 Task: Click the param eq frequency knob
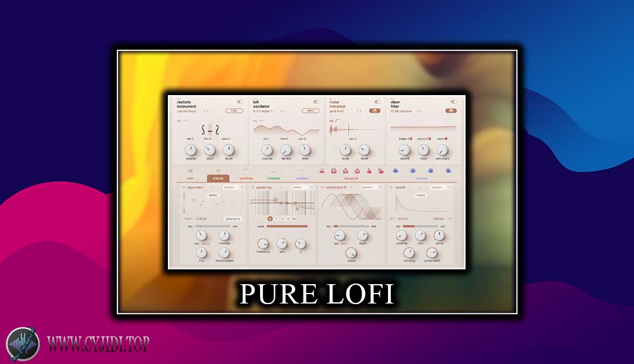pos(263,244)
